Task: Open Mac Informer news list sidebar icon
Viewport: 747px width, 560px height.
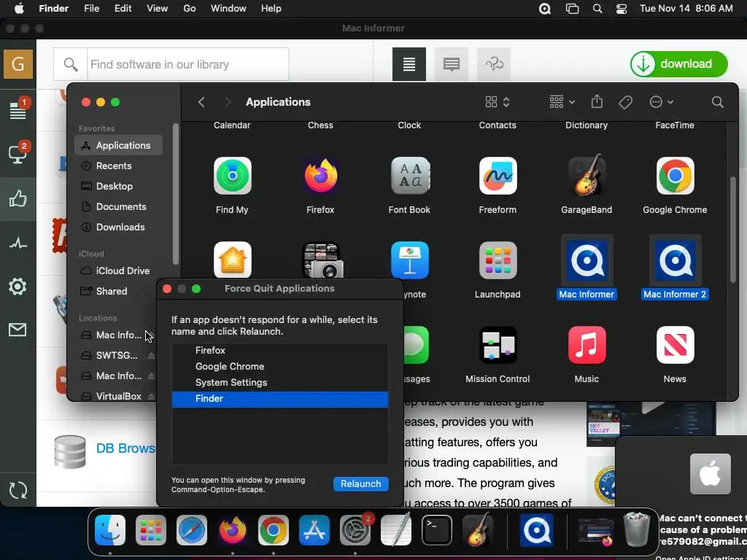Action: point(18,111)
